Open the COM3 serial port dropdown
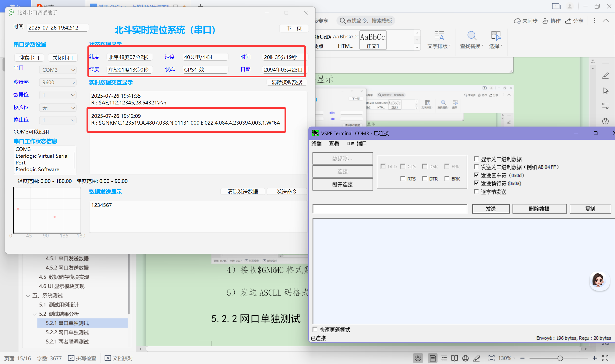This screenshot has height=364, width=615. point(58,70)
